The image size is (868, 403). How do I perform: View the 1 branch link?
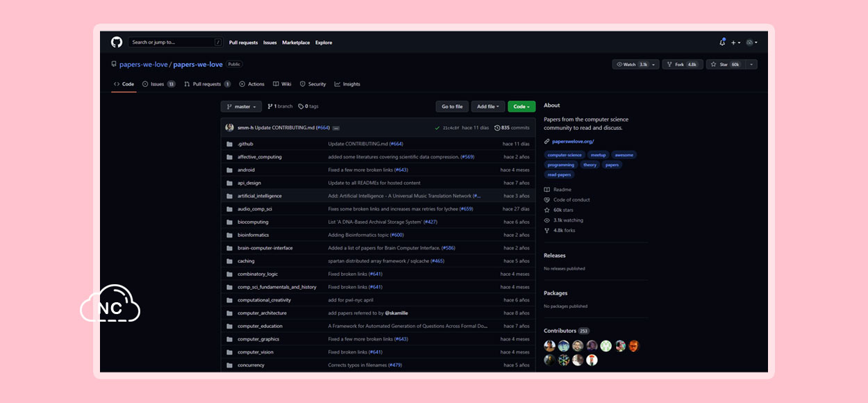(x=280, y=106)
